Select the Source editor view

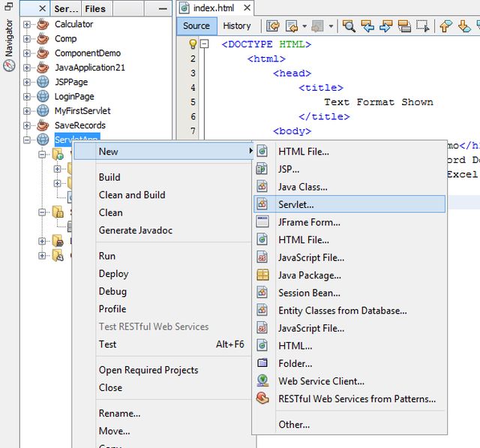tap(196, 26)
